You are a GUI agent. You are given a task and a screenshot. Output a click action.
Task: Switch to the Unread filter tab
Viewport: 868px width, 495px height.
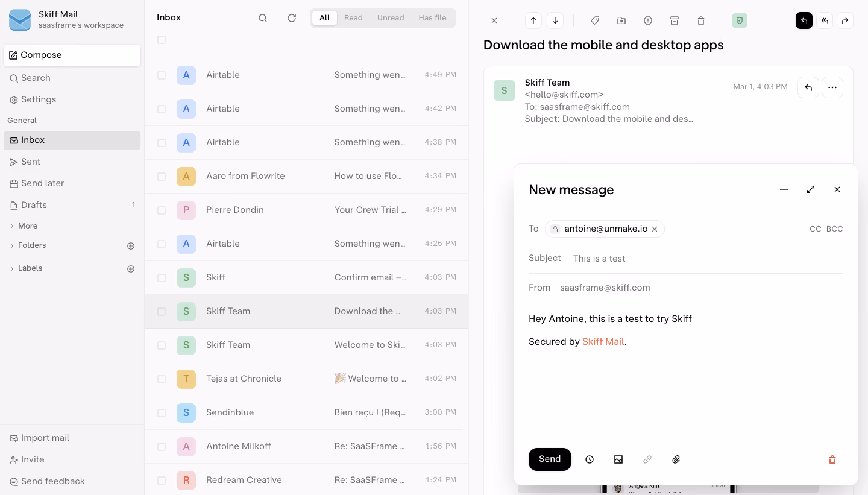point(391,18)
